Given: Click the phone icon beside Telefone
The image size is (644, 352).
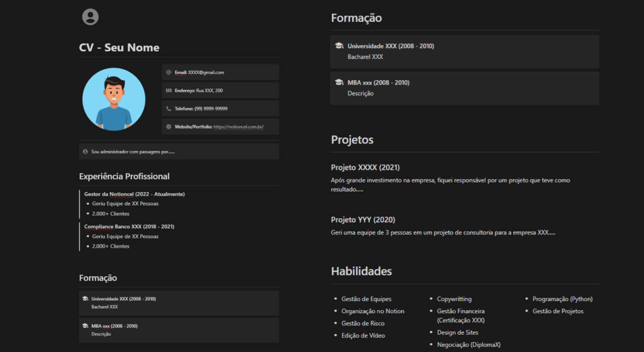Looking at the screenshot, I should coord(169,108).
